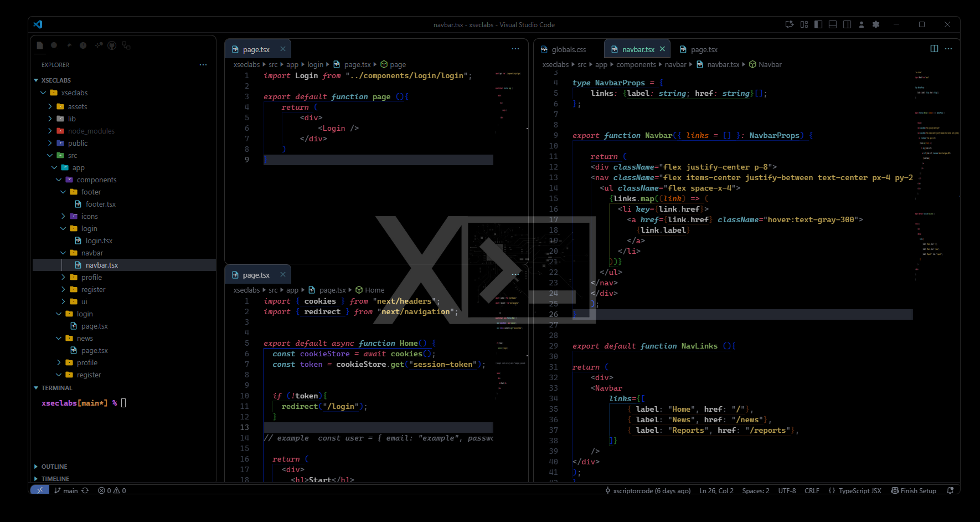Click the main branch in status bar
Screen dimensions: 980x522
(x=66, y=490)
